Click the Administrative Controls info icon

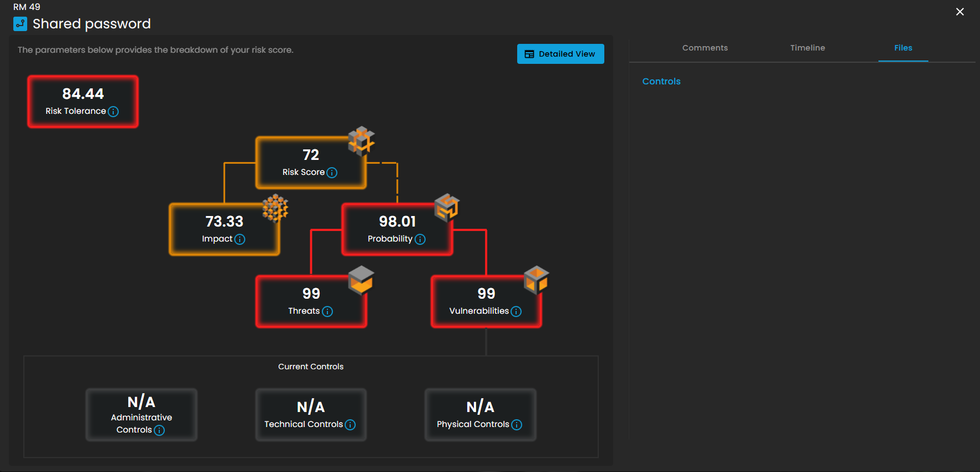click(x=159, y=430)
